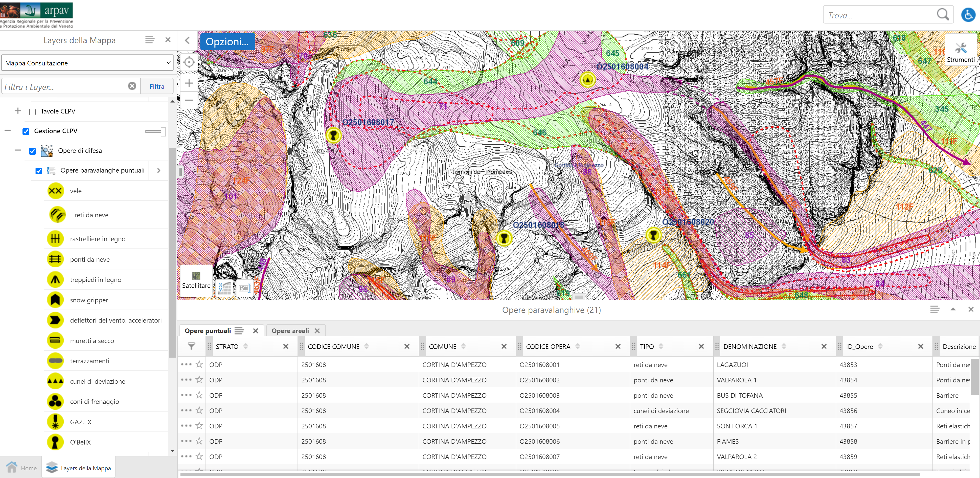Open the accessibility icon in header
The image size is (980, 478).
coord(968,15)
